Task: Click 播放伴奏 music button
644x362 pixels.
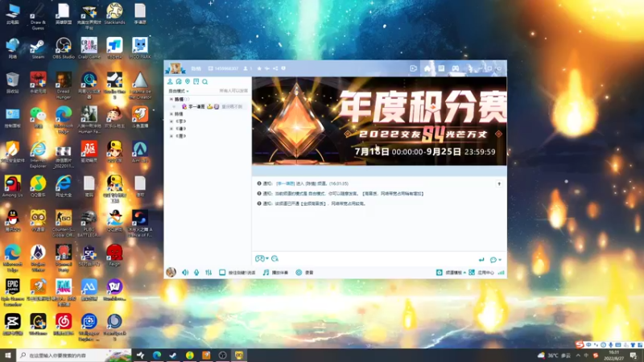Action: click(275, 273)
